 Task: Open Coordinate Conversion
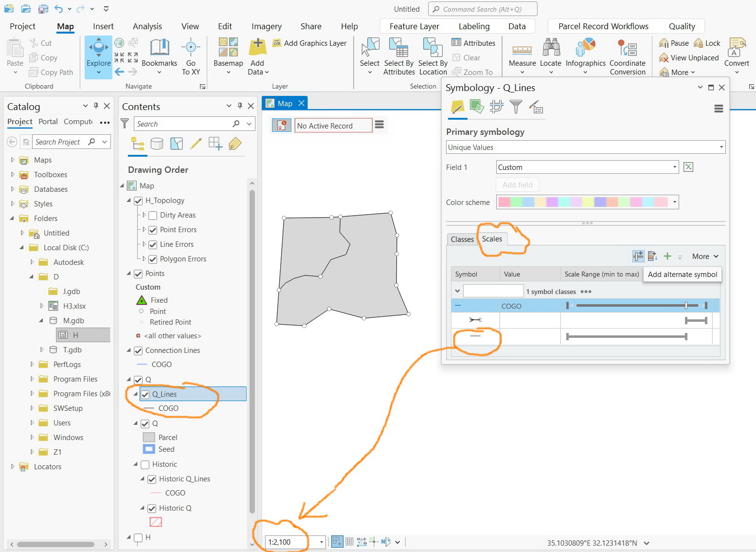628,54
